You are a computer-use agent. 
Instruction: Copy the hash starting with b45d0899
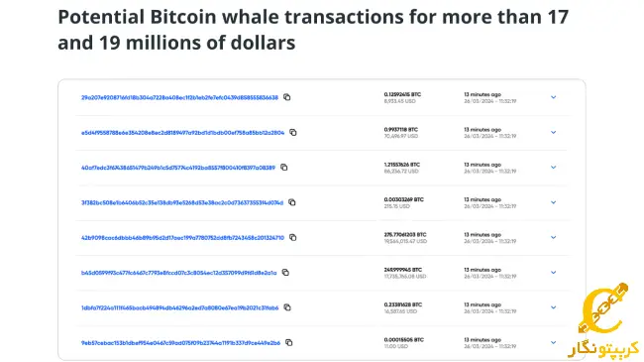coord(285,273)
